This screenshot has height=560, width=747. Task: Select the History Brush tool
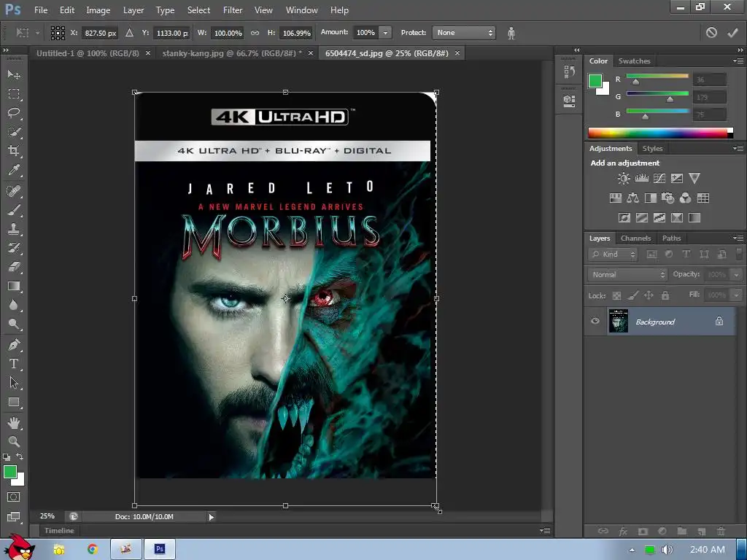tap(14, 248)
